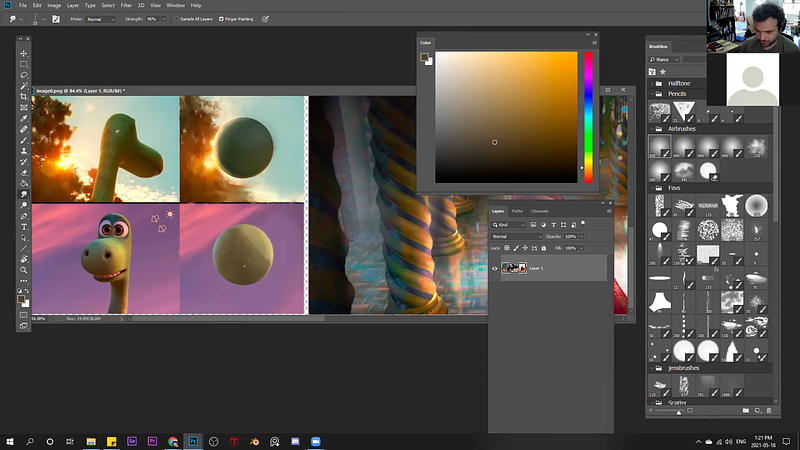Image resolution: width=800 pixels, height=450 pixels.
Task: Open brush settings panel toggle in options bar
Action: click(56, 19)
